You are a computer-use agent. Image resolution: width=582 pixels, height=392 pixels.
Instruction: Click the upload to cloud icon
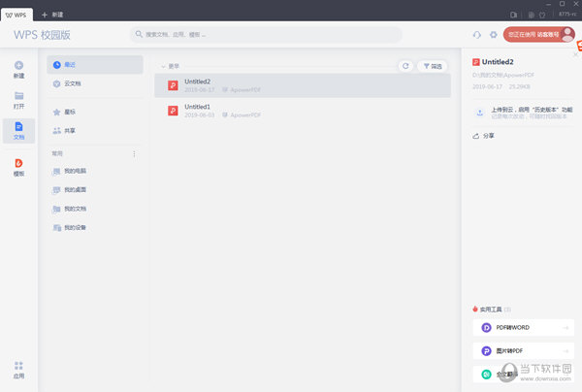(x=480, y=113)
